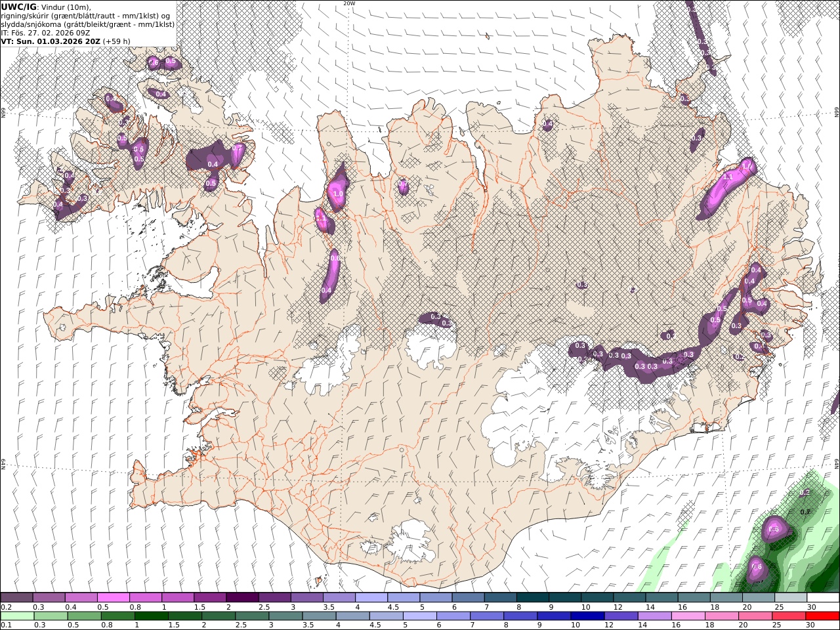Pick the dark grey-purple 0.2 legend swatch
840x630 pixels.
[x=16, y=598]
